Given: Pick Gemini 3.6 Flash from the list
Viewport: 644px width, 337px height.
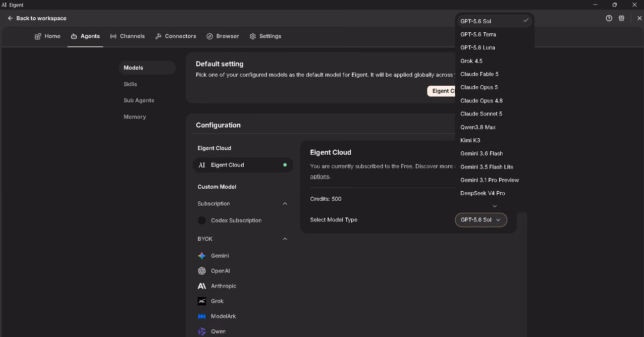Looking at the screenshot, I should (x=494, y=154).
